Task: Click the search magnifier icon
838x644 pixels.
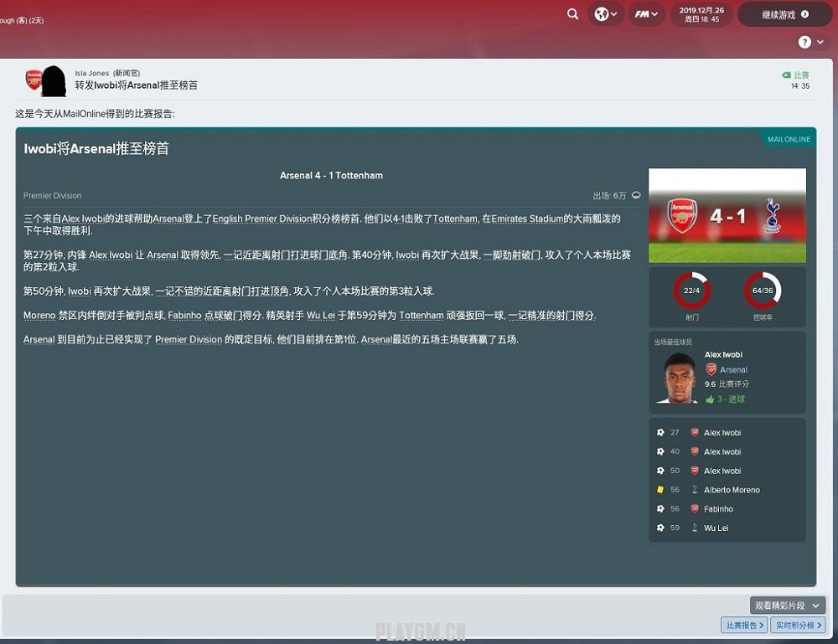Action: pyautogui.click(x=572, y=14)
